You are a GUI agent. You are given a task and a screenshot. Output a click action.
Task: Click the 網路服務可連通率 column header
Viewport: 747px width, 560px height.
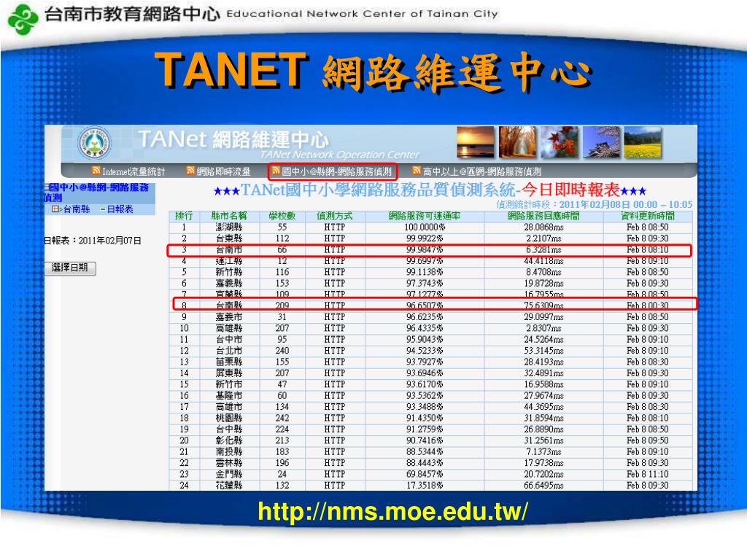click(425, 216)
